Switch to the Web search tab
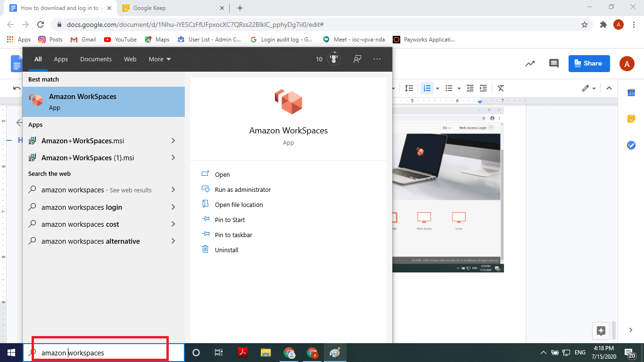This screenshot has width=644, height=362. pos(130,59)
